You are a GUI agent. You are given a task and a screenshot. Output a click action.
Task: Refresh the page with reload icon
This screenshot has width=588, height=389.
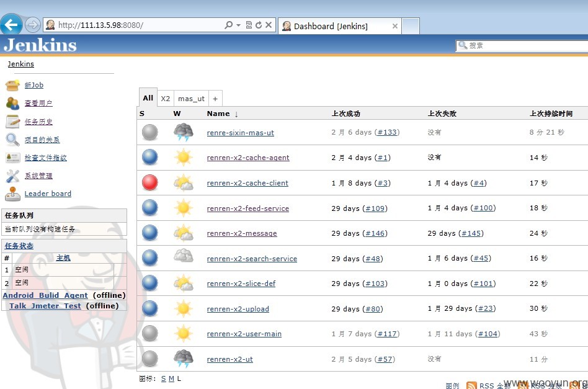coord(259,25)
